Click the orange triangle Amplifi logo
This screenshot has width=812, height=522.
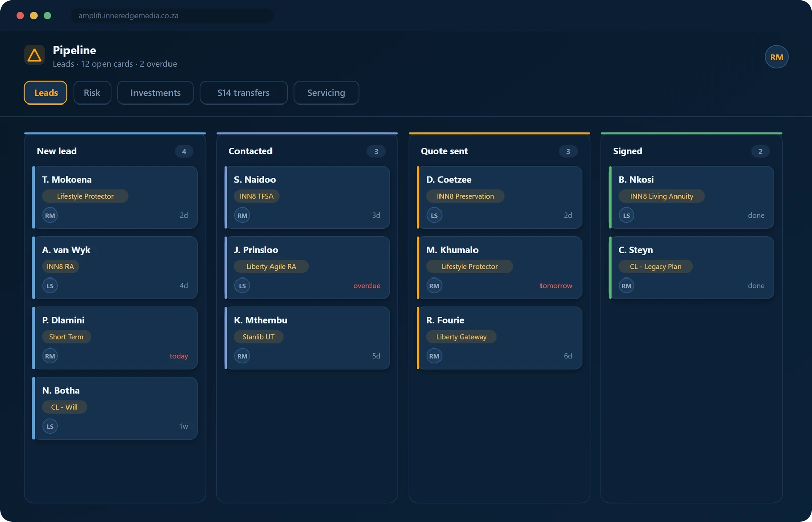[x=35, y=55]
